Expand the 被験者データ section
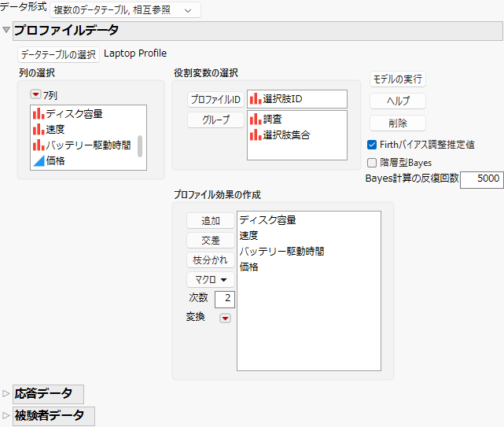 (x=6, y=415)
